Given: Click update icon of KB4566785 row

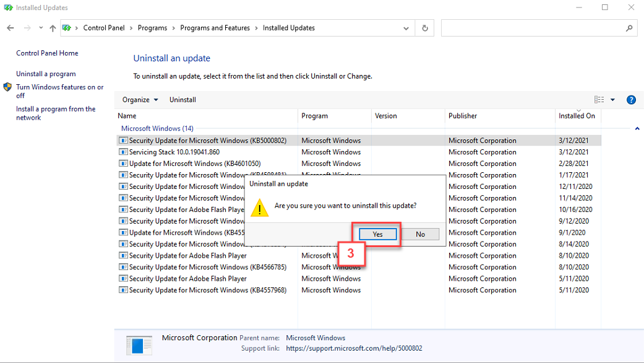Looking at the screenshot, I should pyautogui.click(x=123, y=267).
